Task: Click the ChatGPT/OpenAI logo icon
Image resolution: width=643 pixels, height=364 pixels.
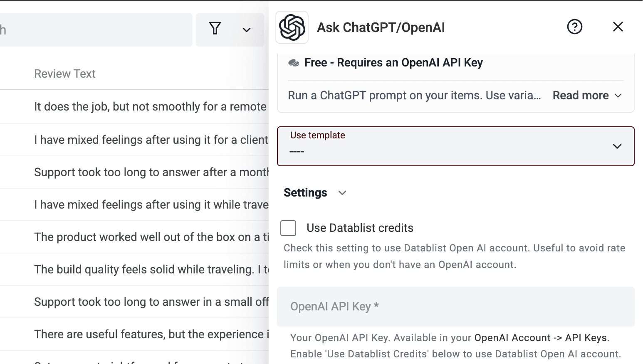Action: [x=292, y=27]
